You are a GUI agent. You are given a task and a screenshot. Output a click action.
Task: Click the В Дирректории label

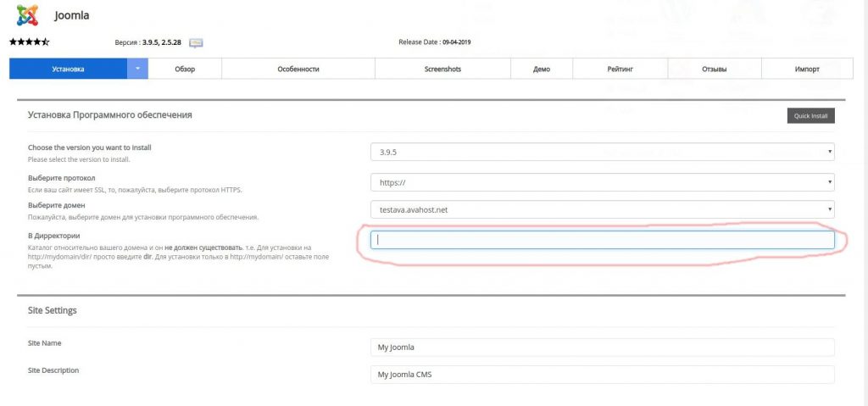[x=53, y=236]
